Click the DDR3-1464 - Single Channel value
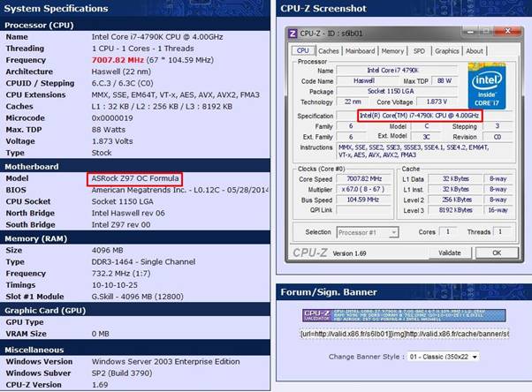This screenshot has height=392, width=532. coord(143,262)
